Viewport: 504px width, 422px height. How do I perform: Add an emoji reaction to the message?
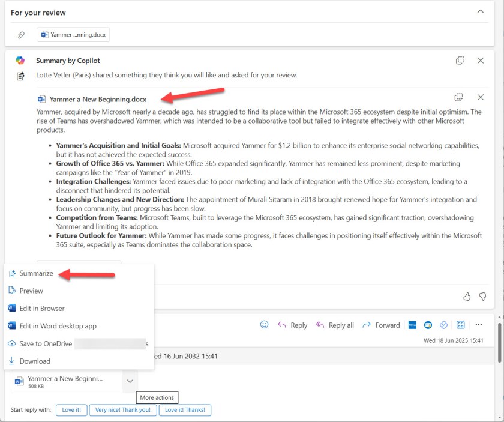point(264,325)
